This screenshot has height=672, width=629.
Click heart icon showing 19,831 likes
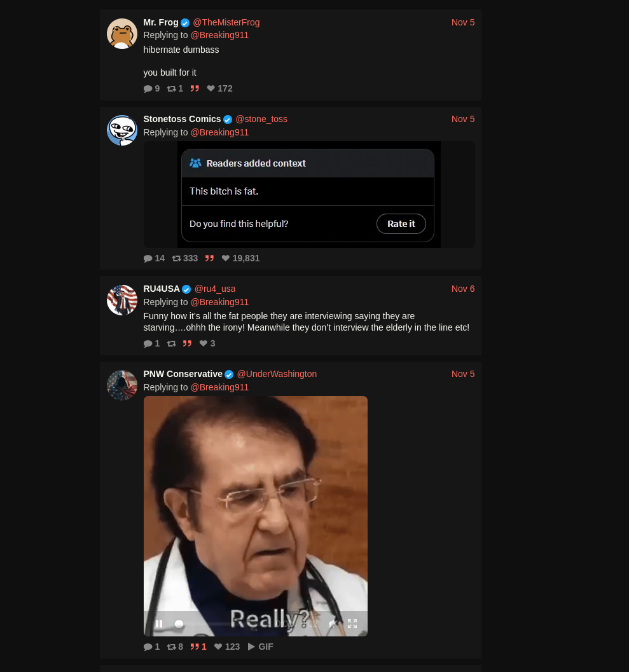pyautogui.click(x=226, y=258)
